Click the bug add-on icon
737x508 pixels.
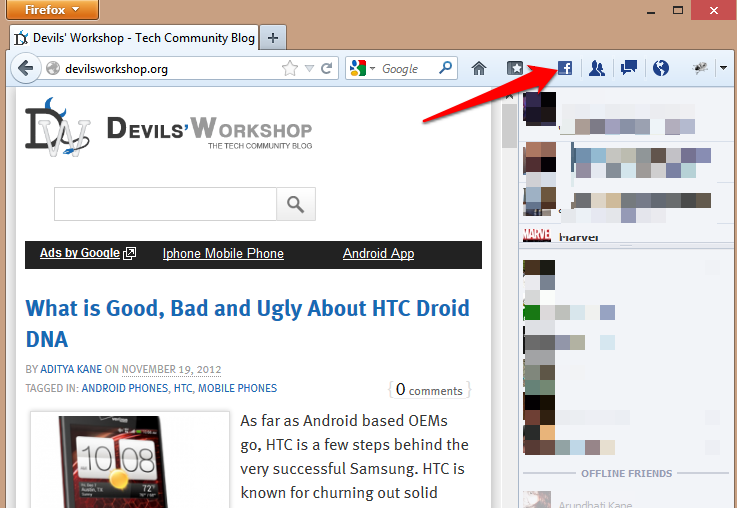pos(700,68)
